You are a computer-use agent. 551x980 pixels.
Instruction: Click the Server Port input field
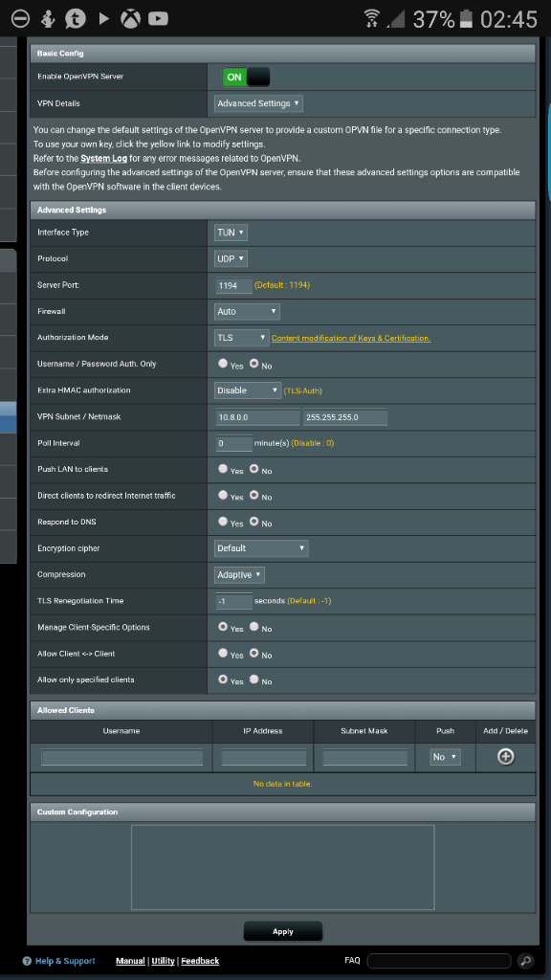click(233, 285)
